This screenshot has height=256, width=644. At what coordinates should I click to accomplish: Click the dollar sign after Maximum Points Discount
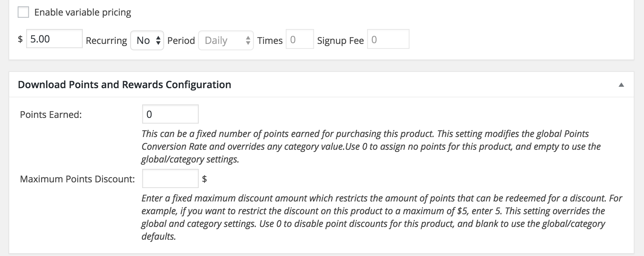tap(204, 179)
